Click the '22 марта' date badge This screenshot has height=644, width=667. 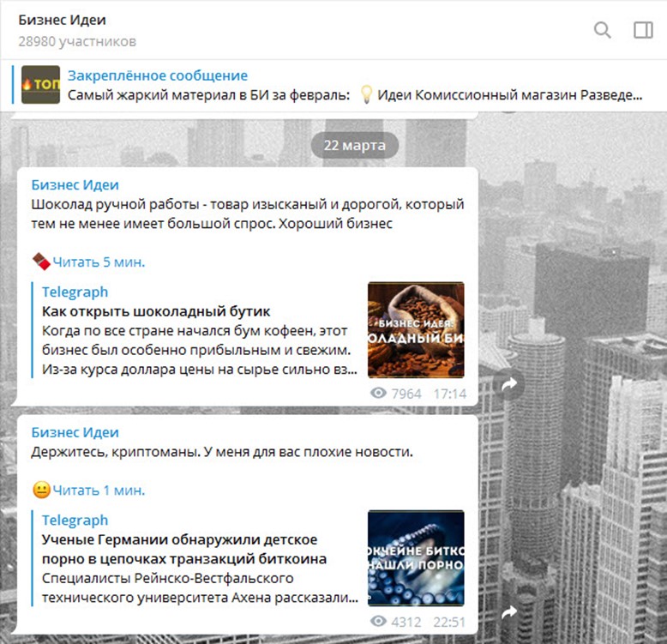(354, 145)
